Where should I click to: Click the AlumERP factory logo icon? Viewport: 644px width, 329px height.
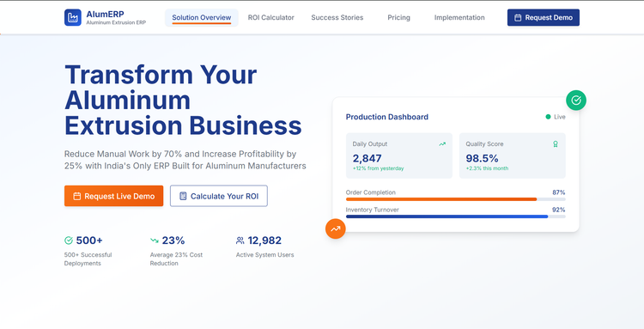pos(73,18)
